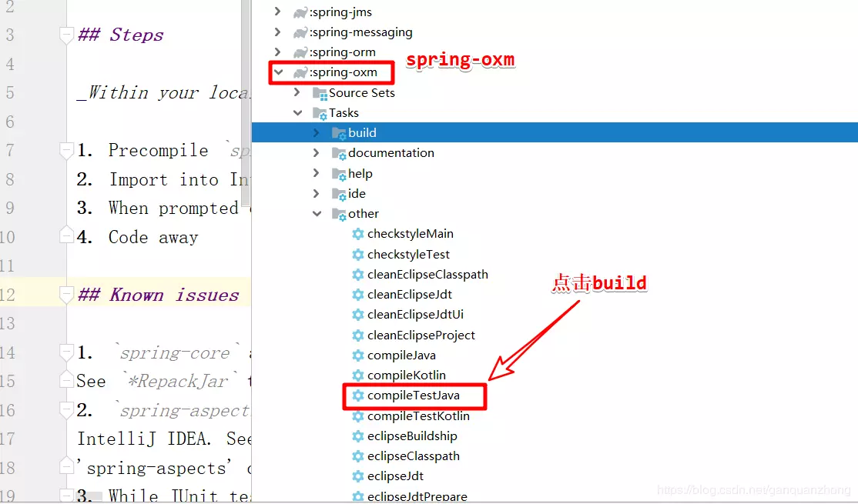Viewport: 858px width, 504px height.
Task: Click the cleanEclipseProject gear icon
Action: (x=358, y=335)
